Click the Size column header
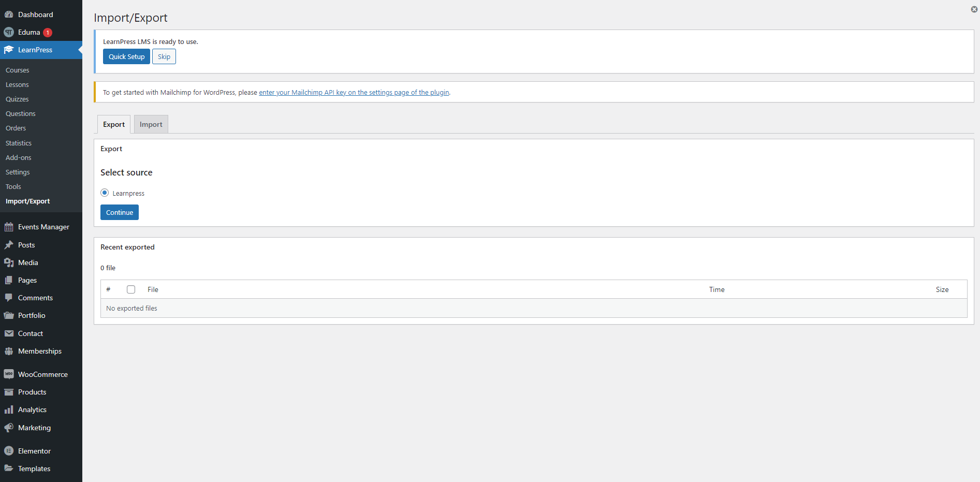Viewport: 980px width, 482px height. point(942,289)
